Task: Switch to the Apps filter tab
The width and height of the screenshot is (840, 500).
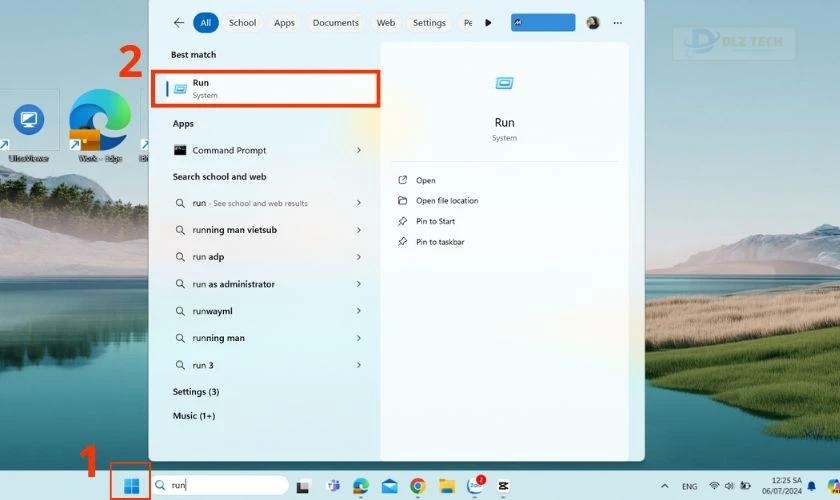Action: [x=284, y=22]
